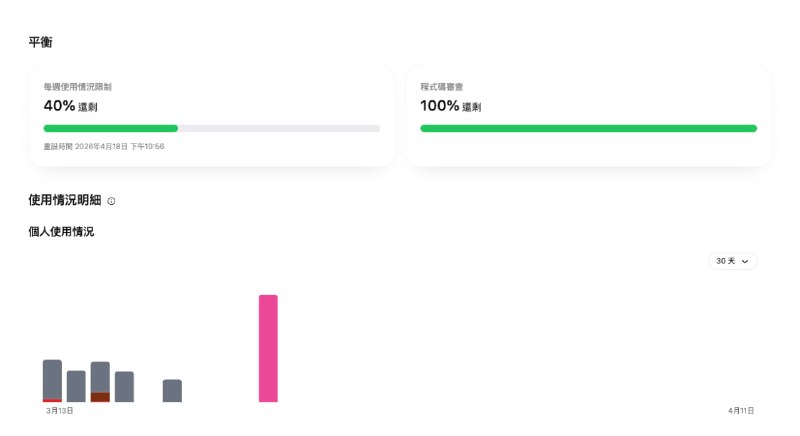The image size is (800, 436).
Task: Click the 3月13日 chart date label
Action: [60, 410]
